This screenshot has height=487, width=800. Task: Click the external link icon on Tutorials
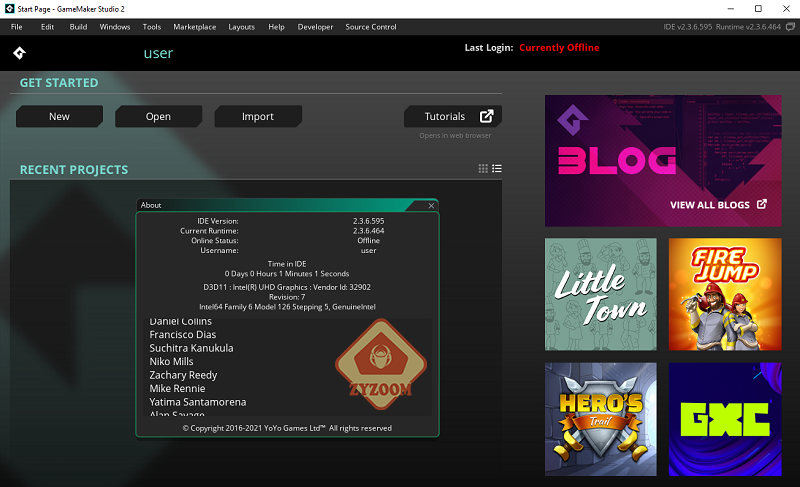click(x=487, y=116)
